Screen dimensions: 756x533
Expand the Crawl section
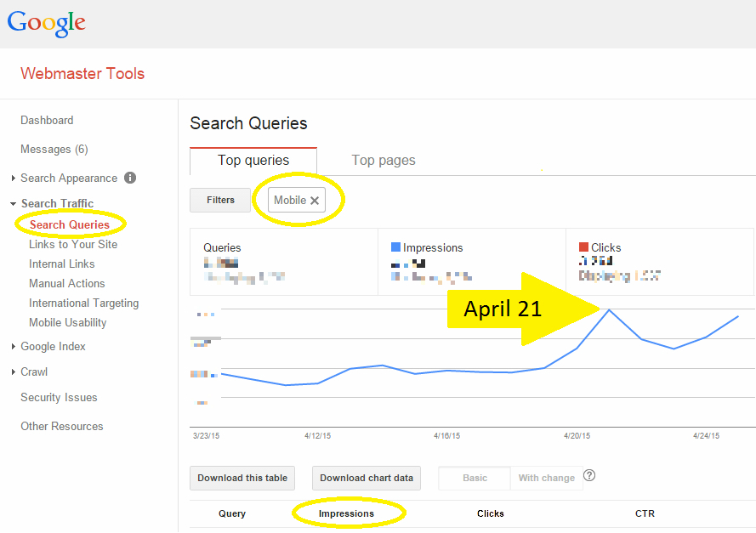pyautogui.click(x=14, y=371)
